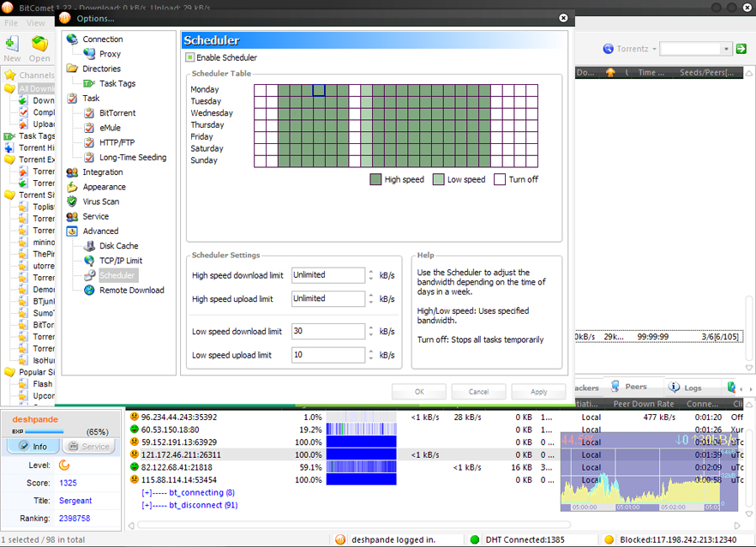Click the TCP/IP Limit globe icon
756x547 pixels.
89,261
